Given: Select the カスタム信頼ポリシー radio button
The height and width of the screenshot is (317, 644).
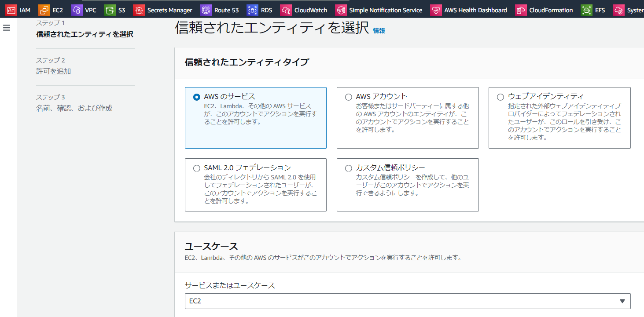Looking at the screenshot, I should (x=349, y=168).
